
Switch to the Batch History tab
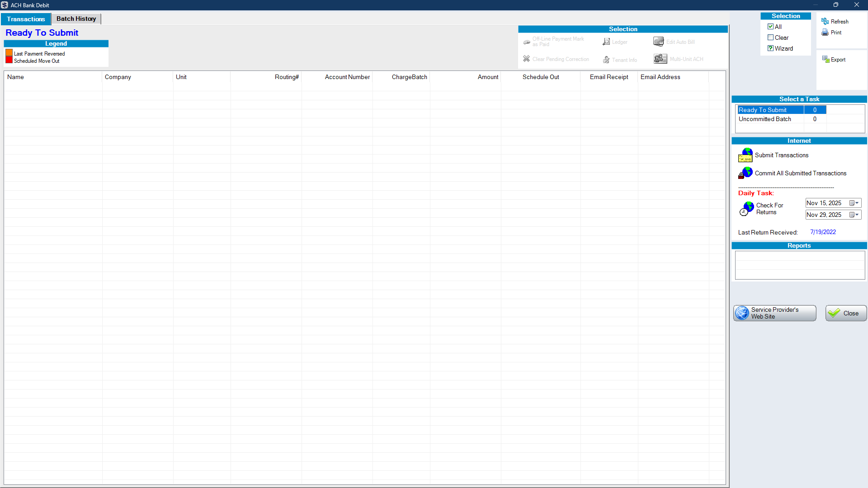click(76, 19)
